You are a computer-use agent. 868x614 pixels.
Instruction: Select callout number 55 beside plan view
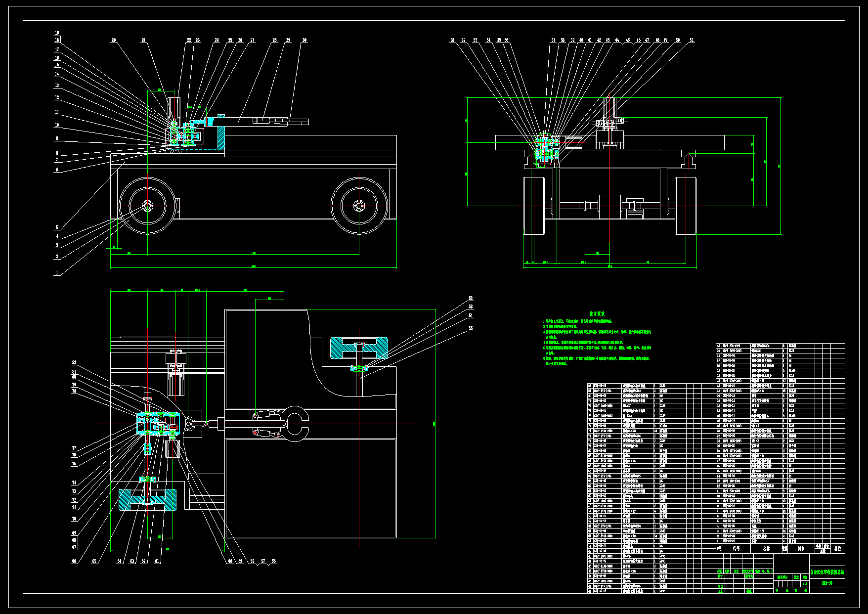coord(471,328)
